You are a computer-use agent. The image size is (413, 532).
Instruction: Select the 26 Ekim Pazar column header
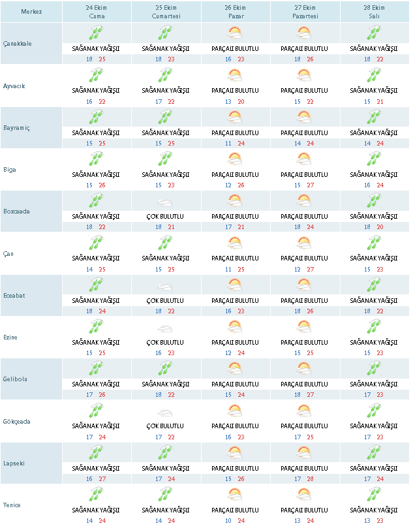click(235, 12)
